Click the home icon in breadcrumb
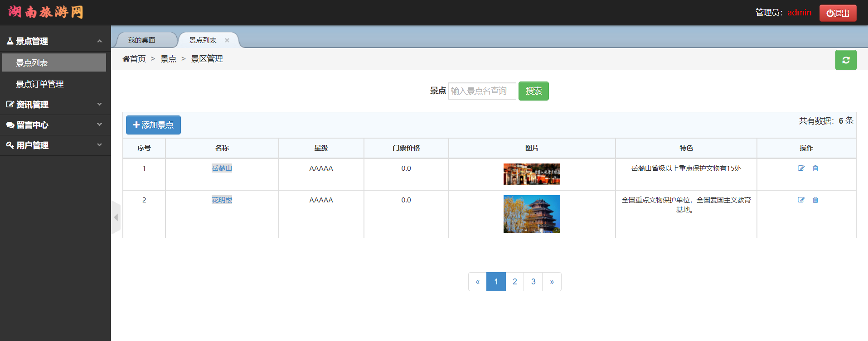This screenshot has height=341, width=868. pos(126,59)
